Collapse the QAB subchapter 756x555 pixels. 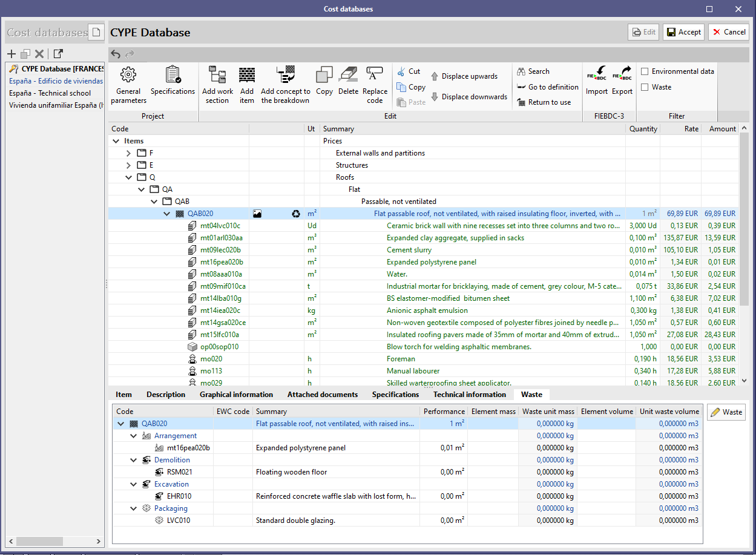point(154,202)
